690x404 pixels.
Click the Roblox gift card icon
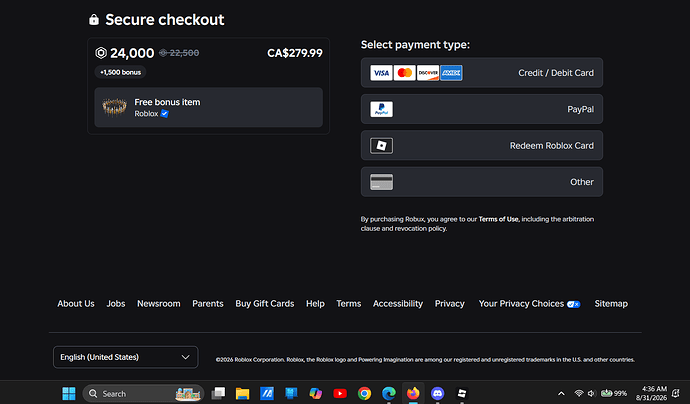click(x=381, y=146)
